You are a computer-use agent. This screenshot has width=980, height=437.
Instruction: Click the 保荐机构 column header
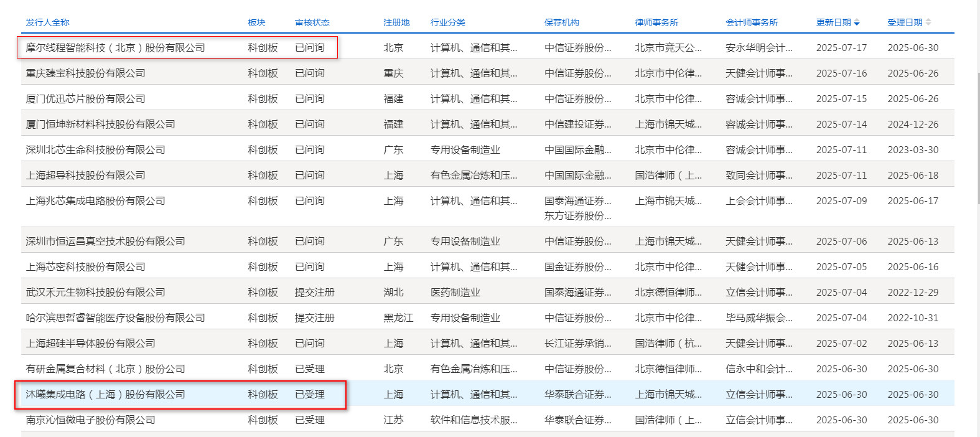[562, 22]
